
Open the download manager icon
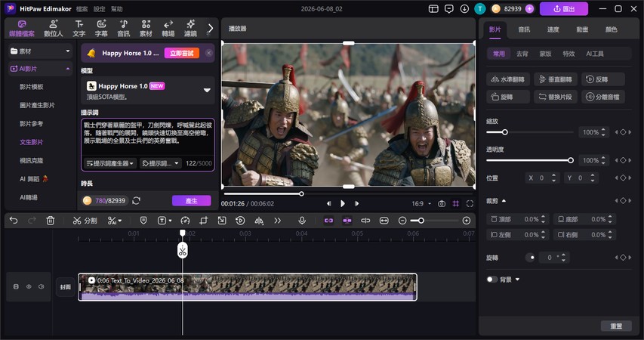coord(464,8)
